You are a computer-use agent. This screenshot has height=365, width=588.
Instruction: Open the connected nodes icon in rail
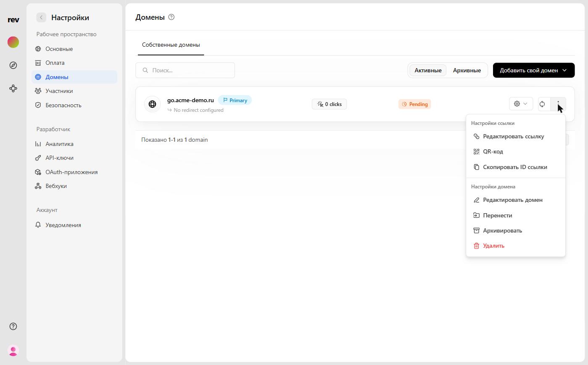(x=13, y=88)
